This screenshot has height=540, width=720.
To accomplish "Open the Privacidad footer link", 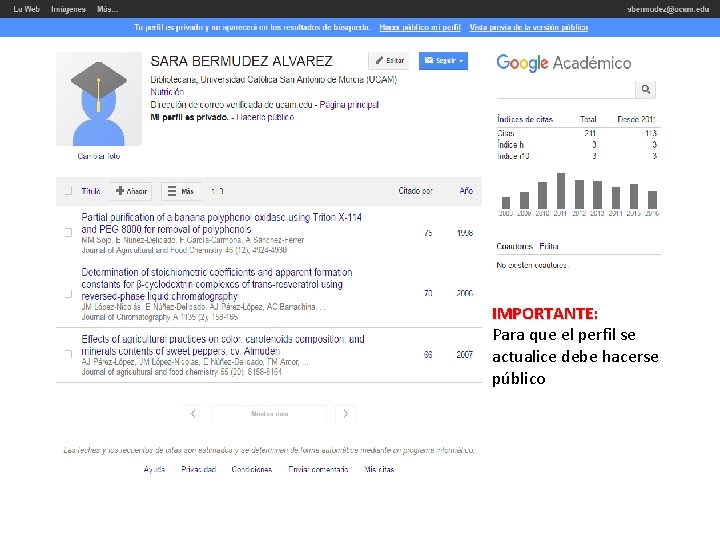I will click(198, 469).
